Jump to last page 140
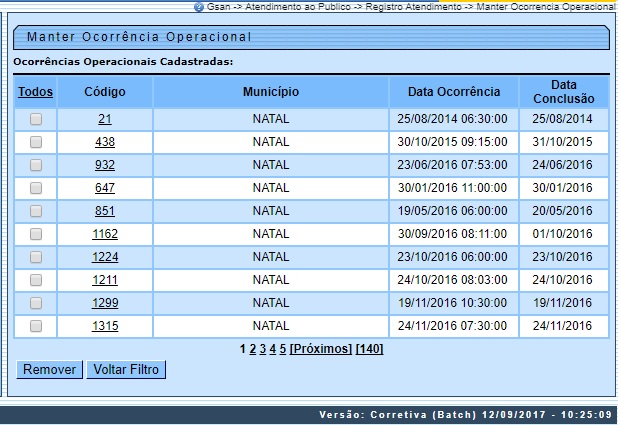The height and width of the screenshot is (425, 618). [369, 349]
